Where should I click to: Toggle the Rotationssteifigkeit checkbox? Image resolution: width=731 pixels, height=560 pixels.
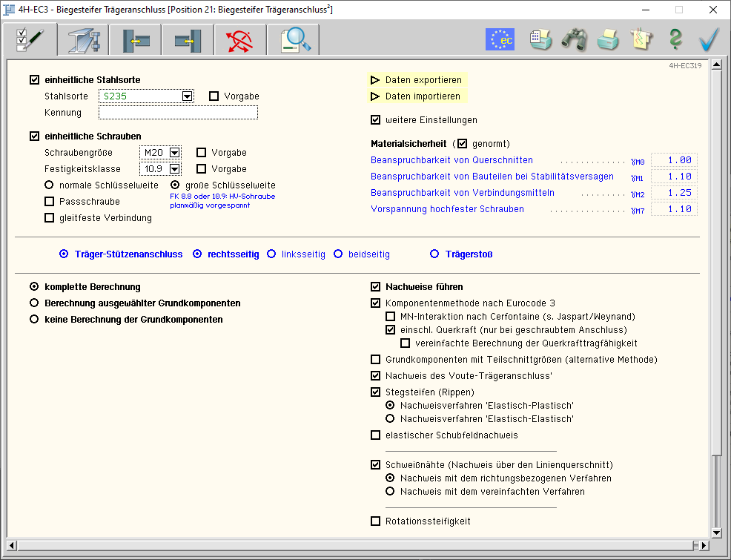click(x=376, y=521)
